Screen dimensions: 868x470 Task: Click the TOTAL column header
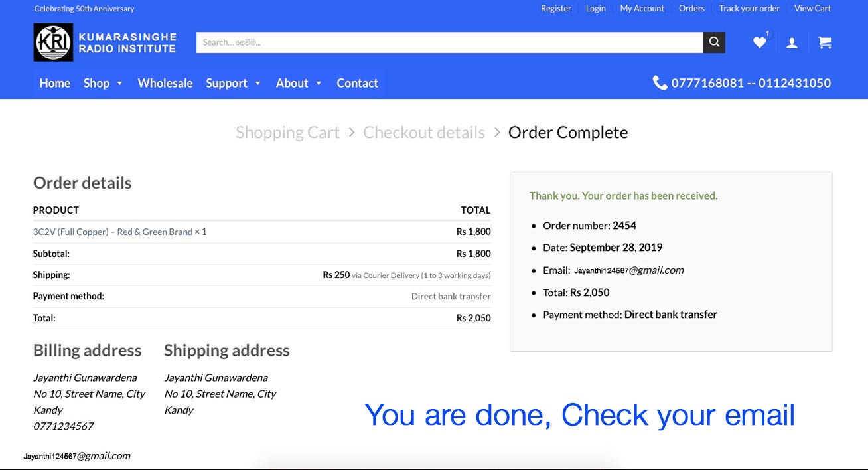pos(476,210)
